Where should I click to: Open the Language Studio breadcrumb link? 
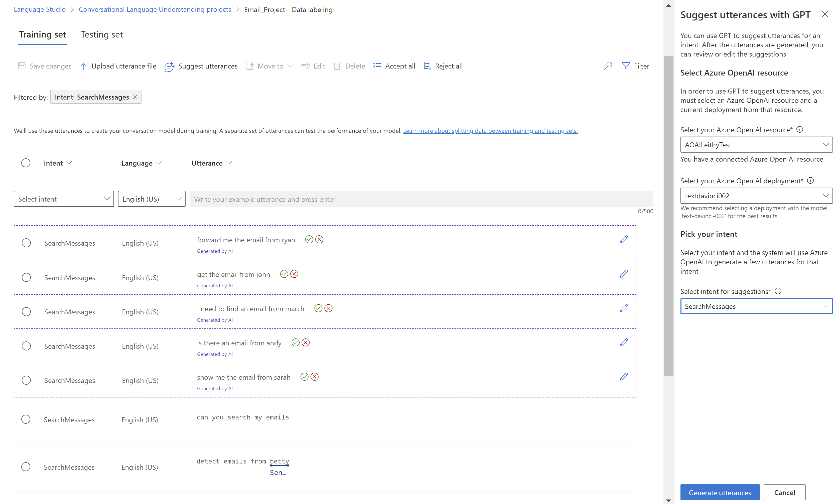click(39, 10)
